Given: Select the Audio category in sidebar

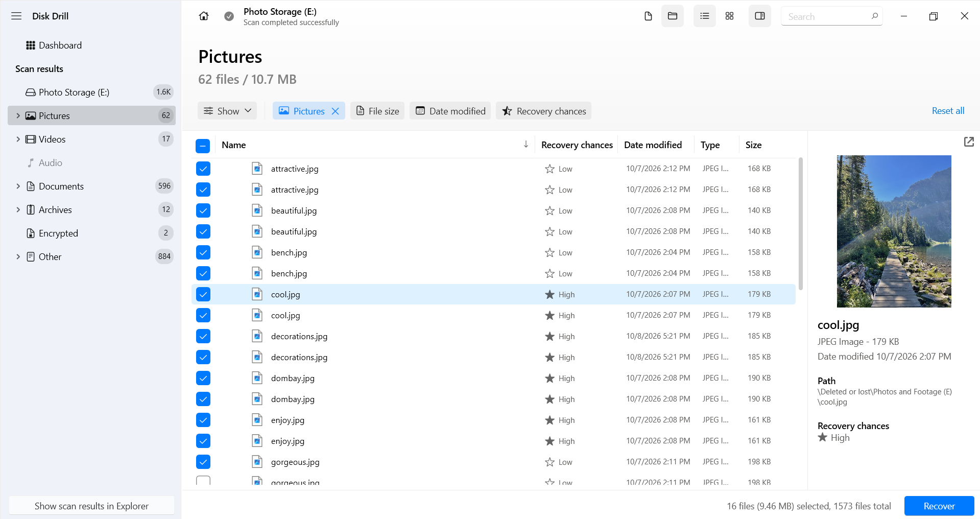Looking at the screenshot, I should coord(91,162).
